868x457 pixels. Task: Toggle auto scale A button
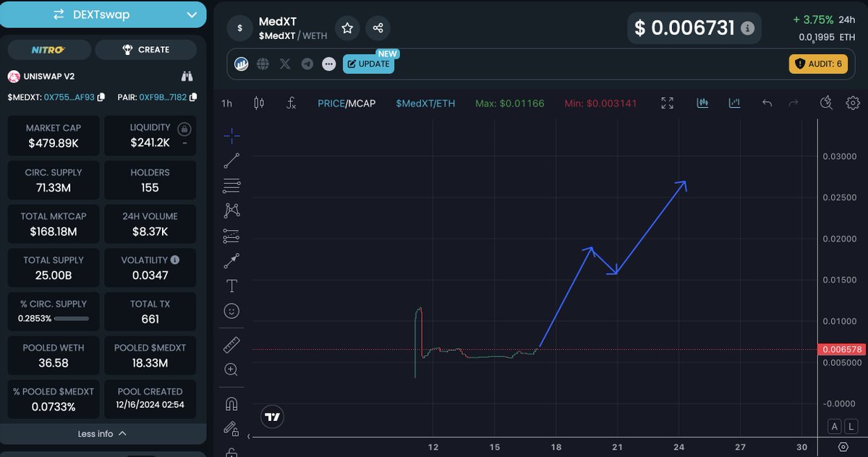[834, 427]
